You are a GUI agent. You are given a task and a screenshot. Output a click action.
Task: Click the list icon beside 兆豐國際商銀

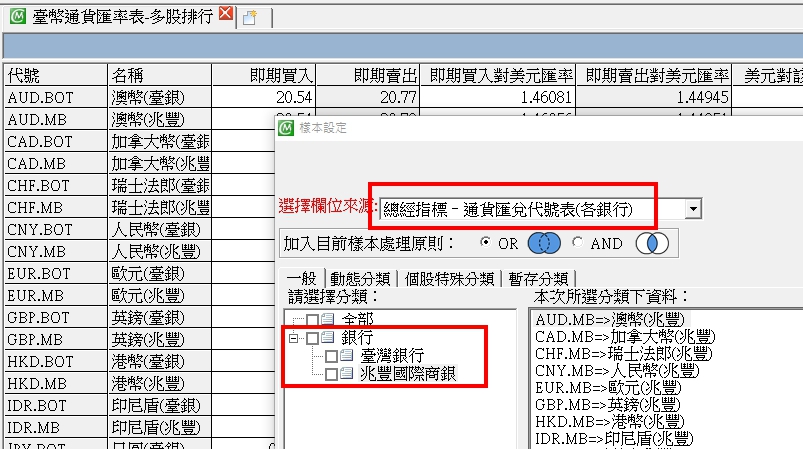point(346,373)
